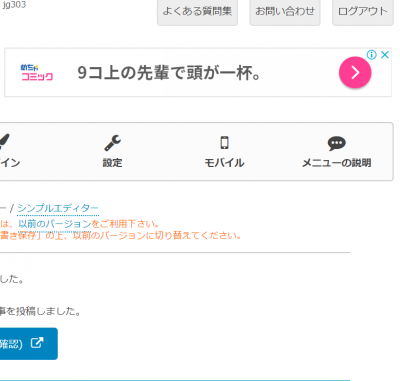The width and height of the screenshot is (400, 381).
Task: Click the mobile phone icon
Action: 225,143
